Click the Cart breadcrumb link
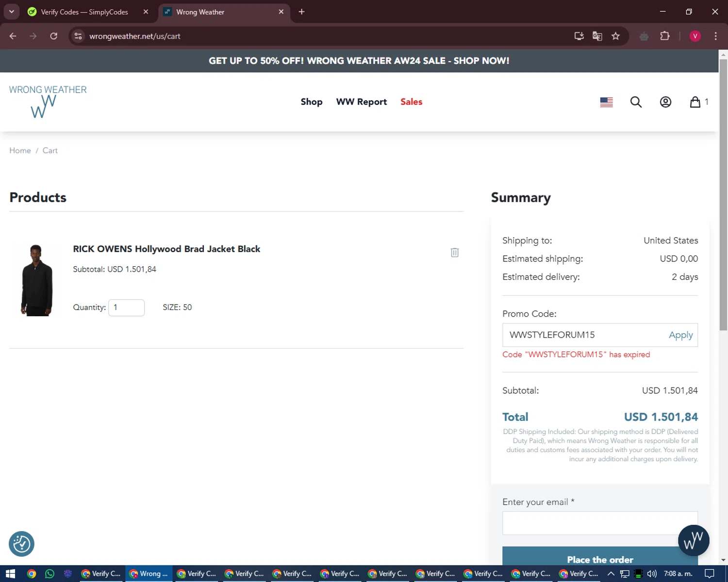 50,150
